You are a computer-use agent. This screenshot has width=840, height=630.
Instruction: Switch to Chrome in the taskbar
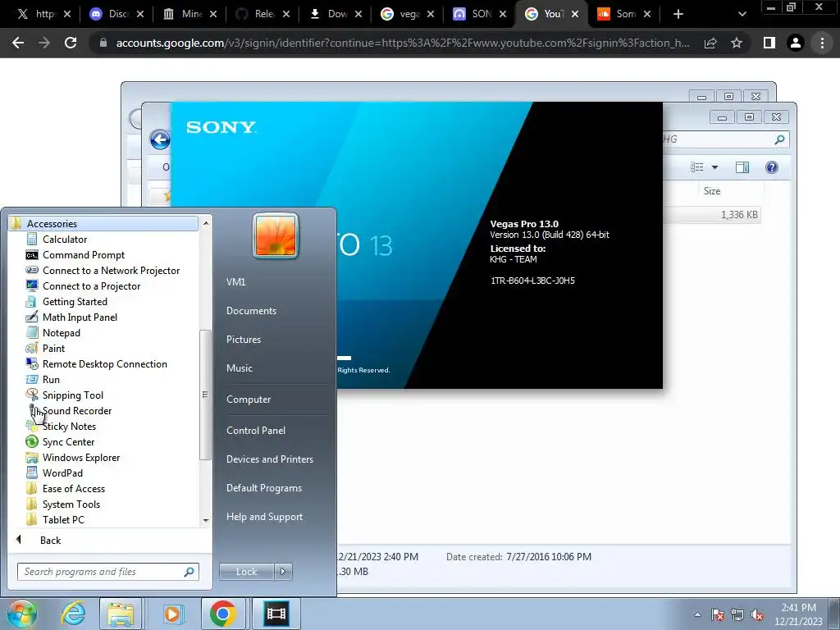[x=223, y=614]
